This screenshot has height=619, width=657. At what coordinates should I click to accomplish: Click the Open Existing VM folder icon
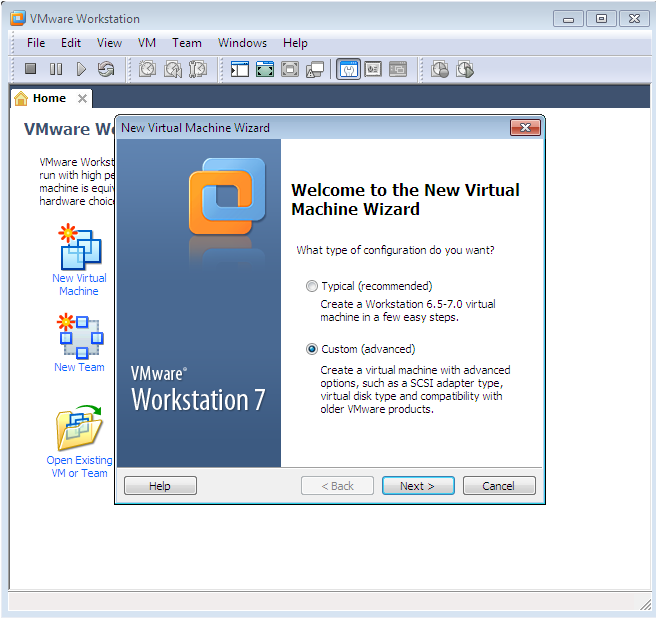79,427
